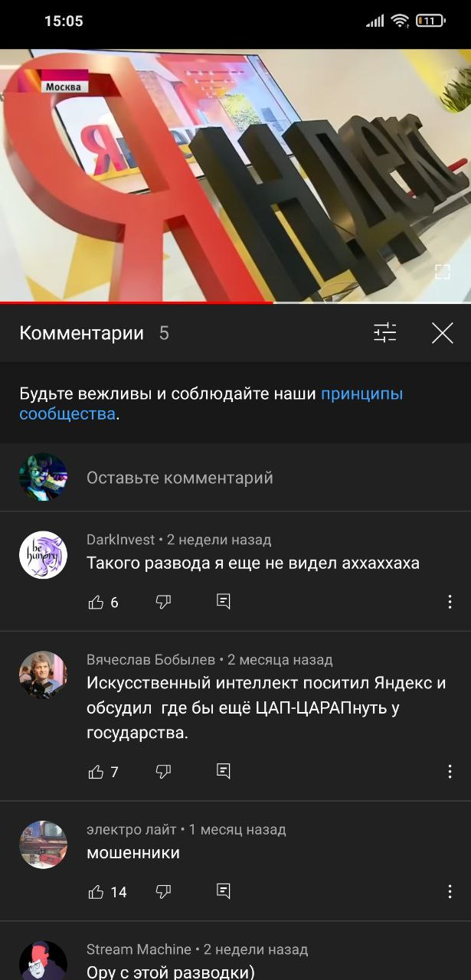Open options menu for DarkInvest comment

tap(450, 602)
